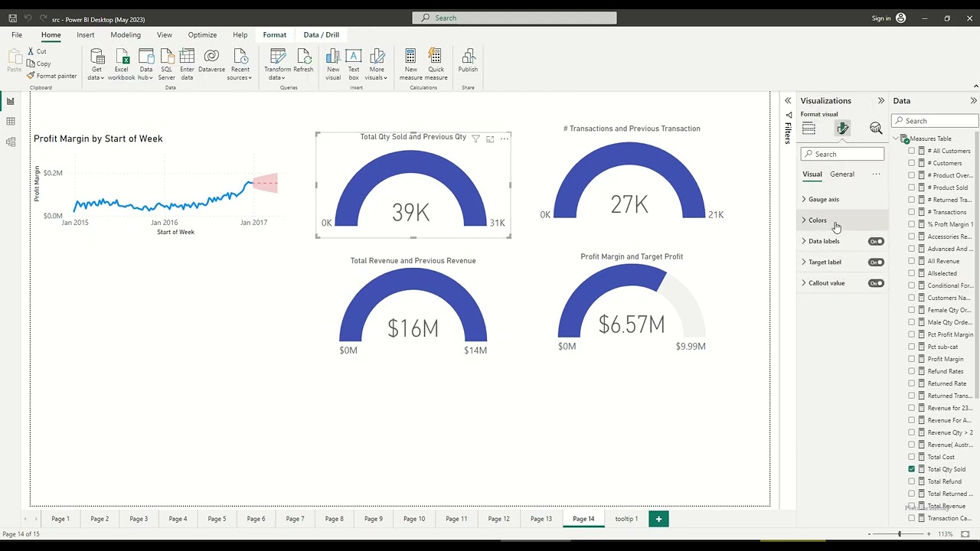The image size is (980, 551).
Task: Switch to Table view in left sidebar
Action: (11, 122)
